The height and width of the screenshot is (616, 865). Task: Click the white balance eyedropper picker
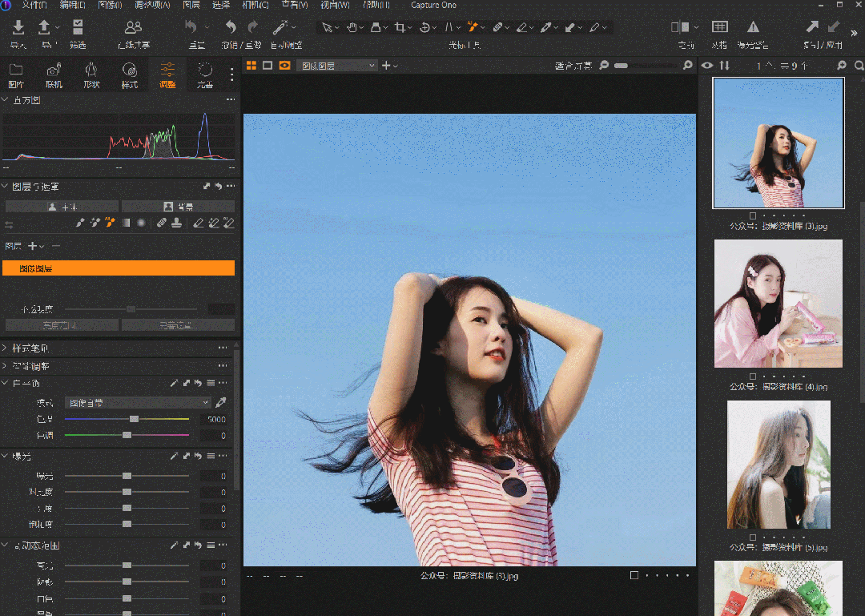(x=221, y=402)
